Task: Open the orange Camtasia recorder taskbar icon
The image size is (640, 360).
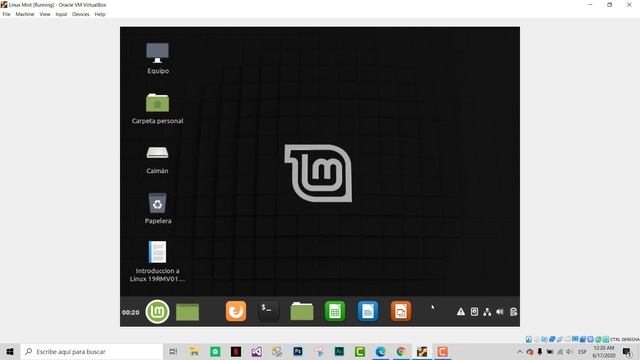Action: tap(442, 351)
